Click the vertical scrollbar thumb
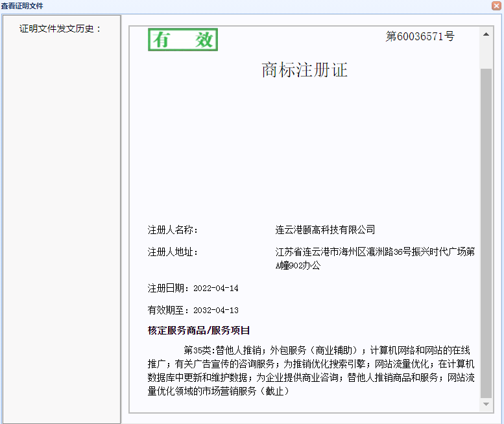The width and height of the screenshot is (504, 424). pyautogui.click(x=486, y=233)
